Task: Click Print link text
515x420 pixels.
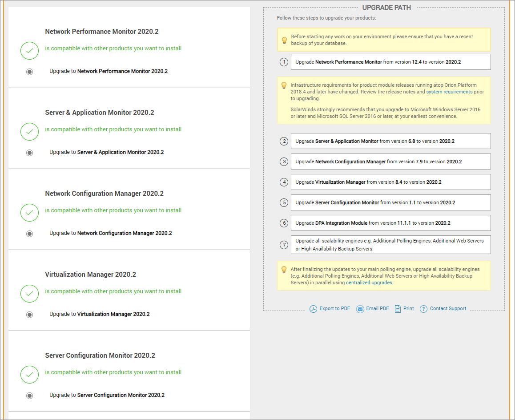Action: pyautogui.click(x=409, y=309)
